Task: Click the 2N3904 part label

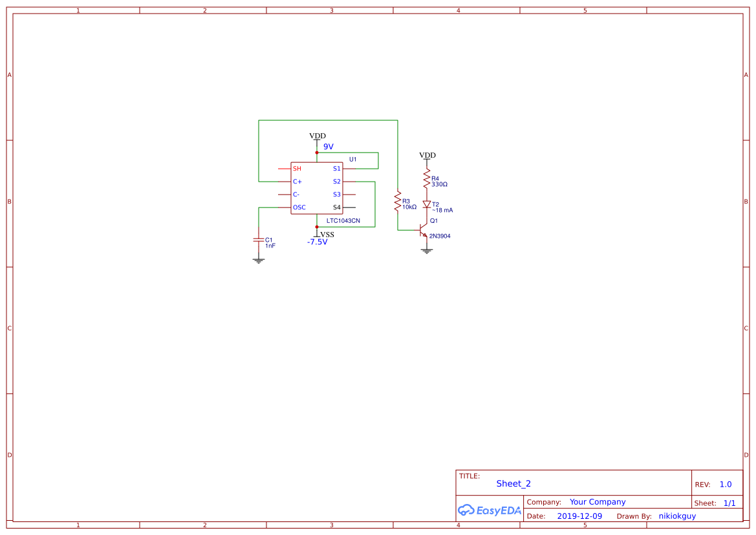Action: click(440, 236)
